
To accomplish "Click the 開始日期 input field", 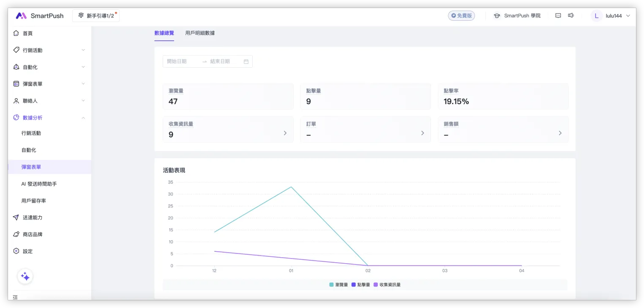I will pyautogui.click(x=182, y=62).
